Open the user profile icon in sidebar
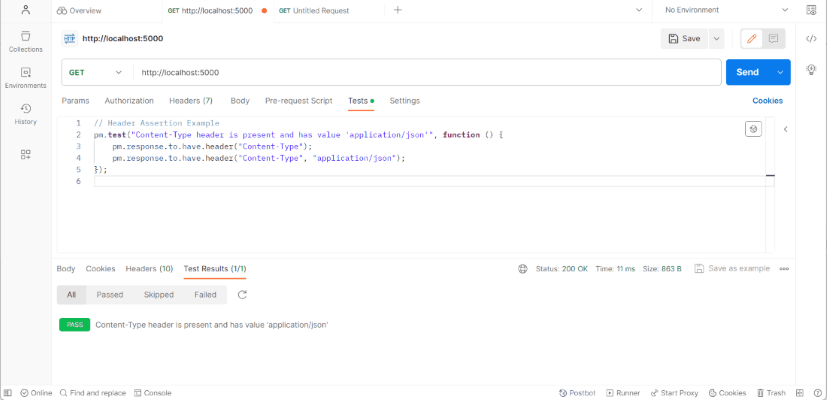 [25, 9]
